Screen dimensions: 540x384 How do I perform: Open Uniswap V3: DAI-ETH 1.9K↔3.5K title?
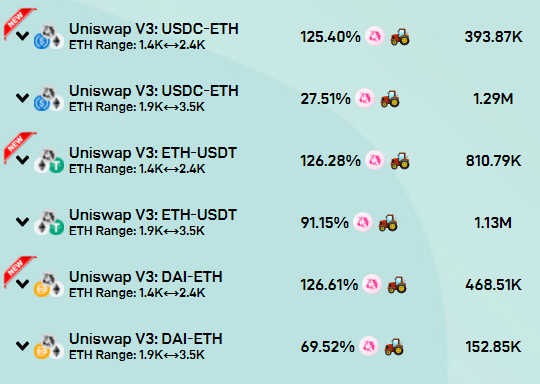pyautogui.click(x=146, y=339)
